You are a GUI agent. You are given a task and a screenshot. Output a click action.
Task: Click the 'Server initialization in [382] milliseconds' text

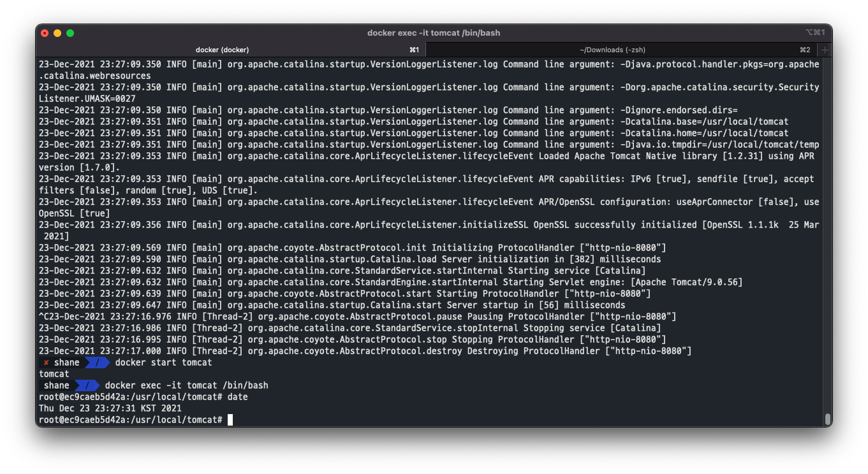[x=552, y=259]
